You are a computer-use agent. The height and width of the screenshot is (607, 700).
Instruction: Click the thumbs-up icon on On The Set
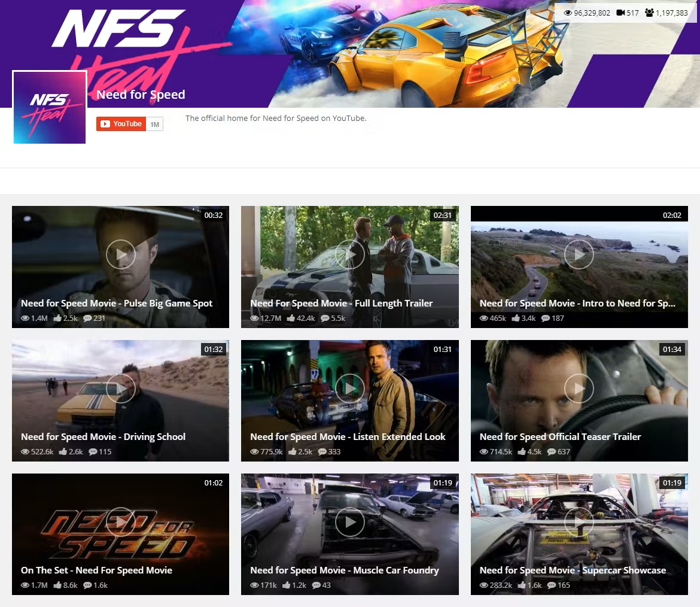(57, 585)
